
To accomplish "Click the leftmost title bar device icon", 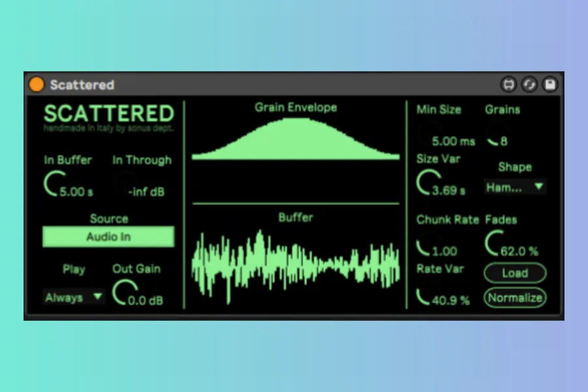I will pyautogui.click(x=508, y=84).
